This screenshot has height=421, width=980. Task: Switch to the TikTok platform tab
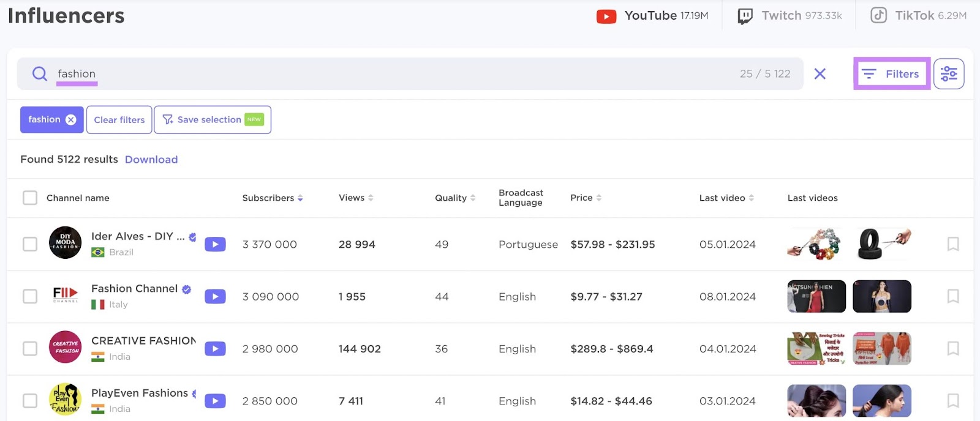tap(918, 16)
